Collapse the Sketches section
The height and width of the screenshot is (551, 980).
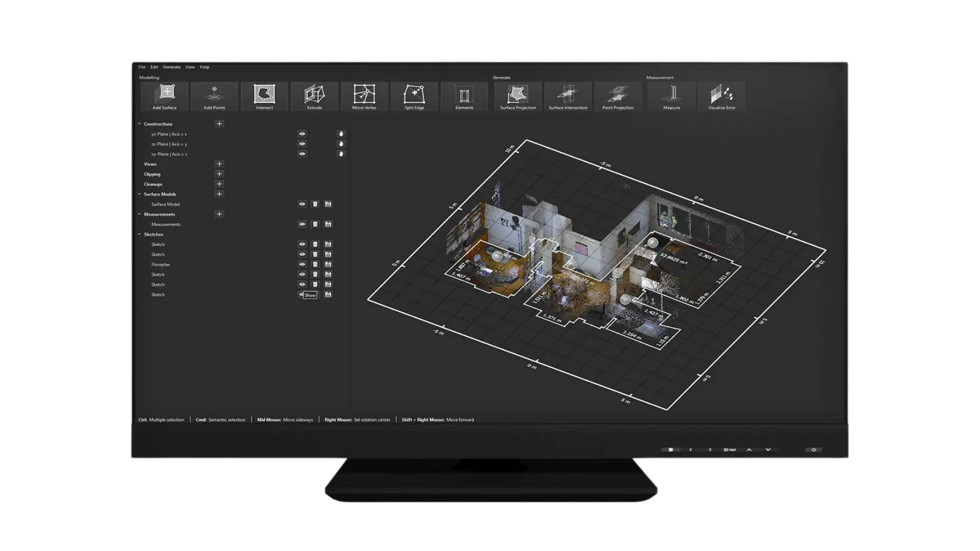coord(139,234)
